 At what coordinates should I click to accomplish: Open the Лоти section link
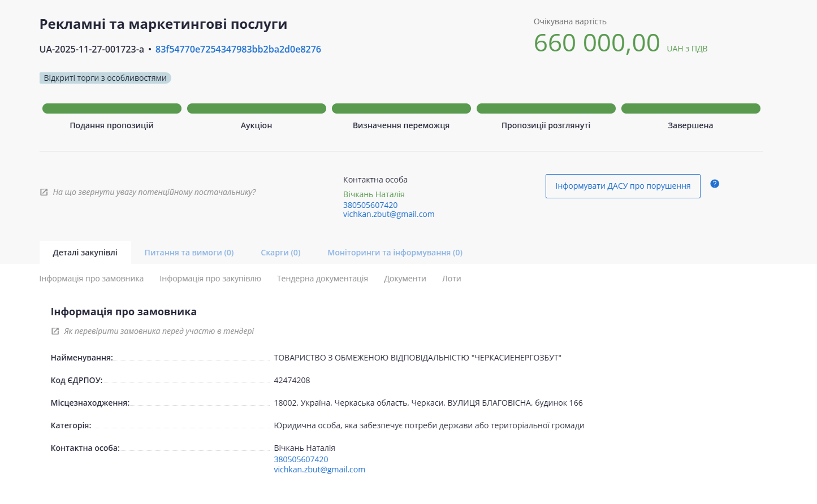click(451, 279)
